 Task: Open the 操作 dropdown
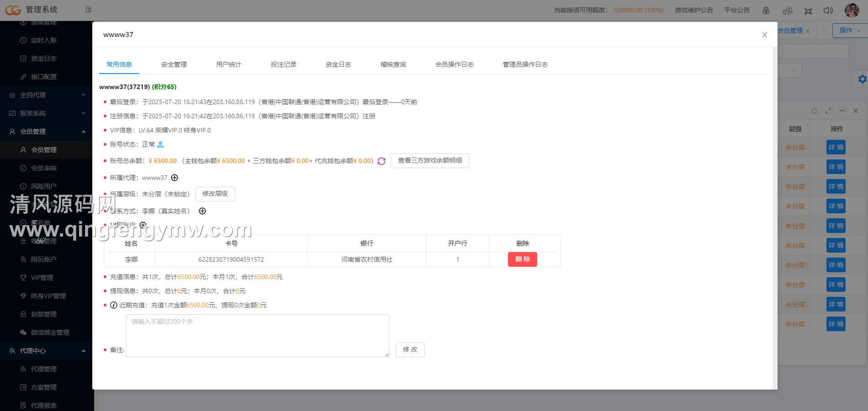[x=849, y=30]
